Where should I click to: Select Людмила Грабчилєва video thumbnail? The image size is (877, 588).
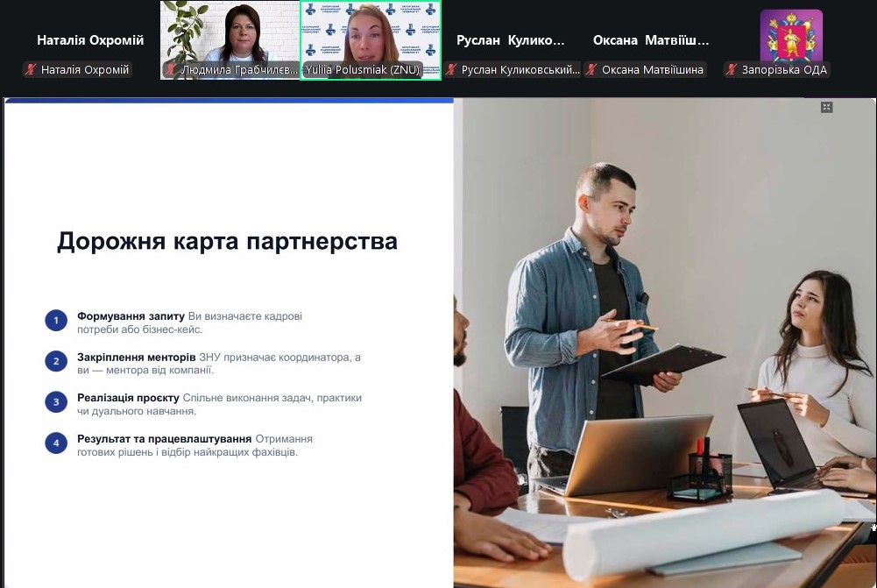tap(230, 40)
